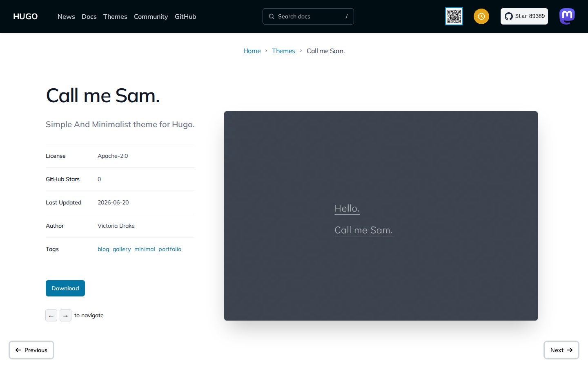Select the GitHub Stars count 0
Image resolution: width=588 pixels, height=368 pixels.
99,179
